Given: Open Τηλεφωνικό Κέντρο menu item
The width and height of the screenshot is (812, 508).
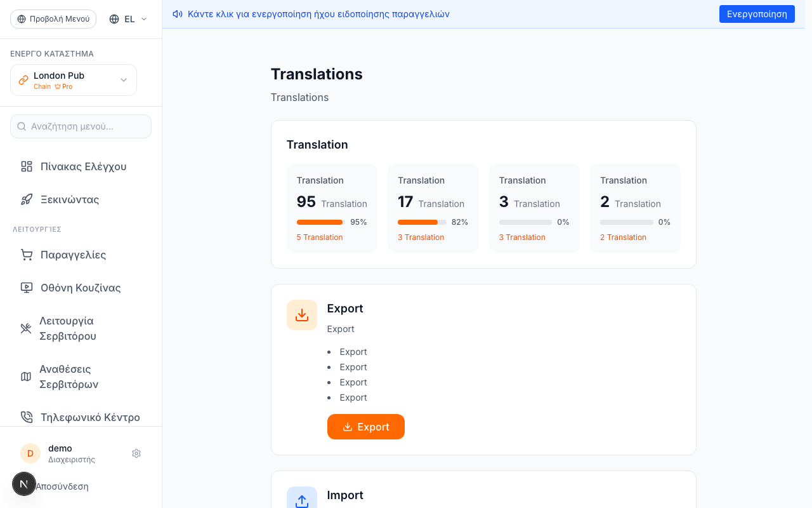Looking at the screenshot, I should (x=81, y=417).
